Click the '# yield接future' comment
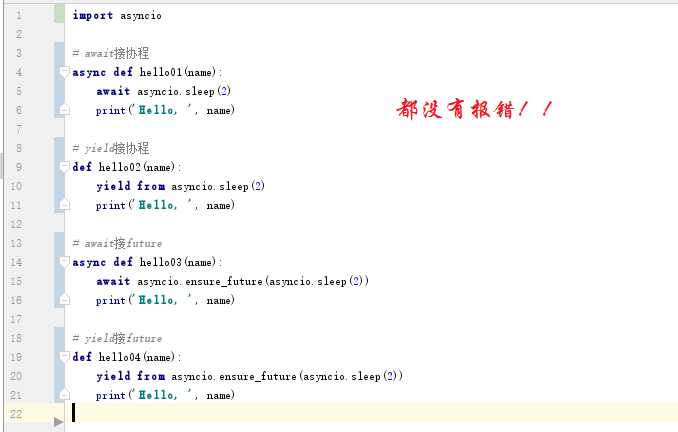The height and width of the screenshot is (432, 678). point(117,339)
